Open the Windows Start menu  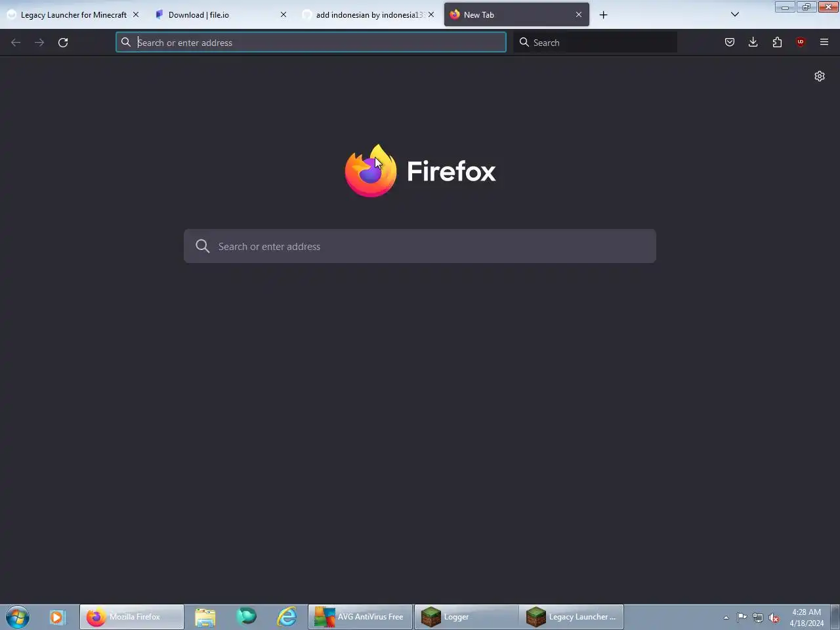tap(18, 617)
